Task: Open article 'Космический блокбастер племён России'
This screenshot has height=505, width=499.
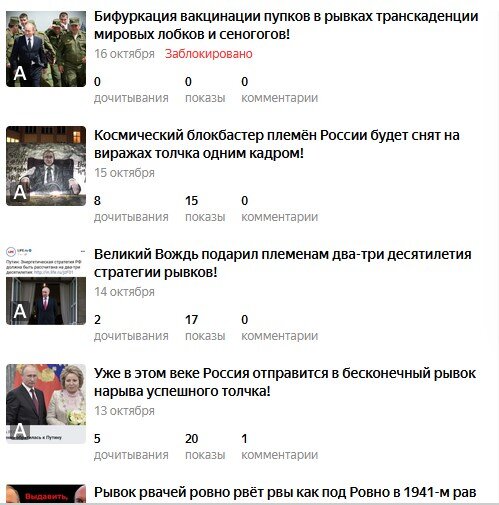Action: (277, 144)
